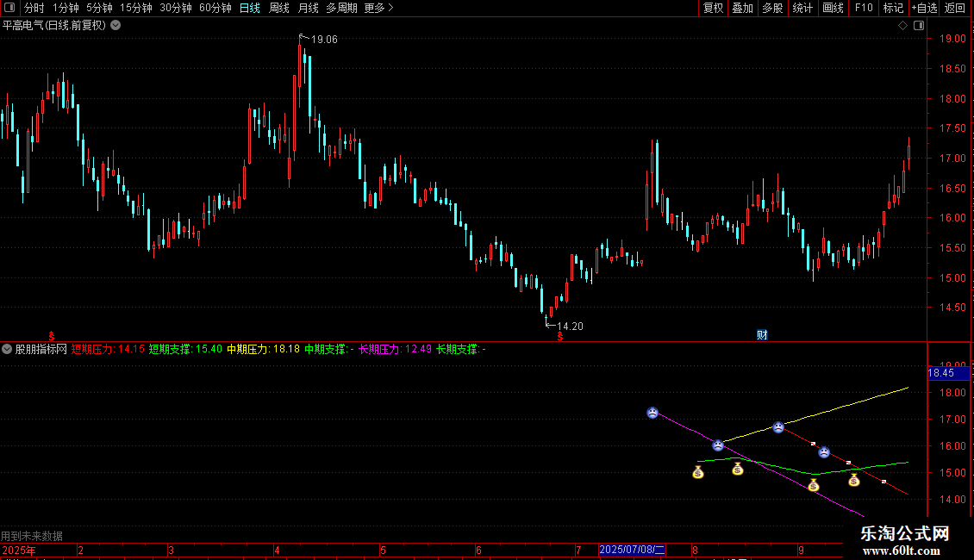Click the diamond icon above the chart
This screenshot has height=560, width=974.
[x=903, y=26]
